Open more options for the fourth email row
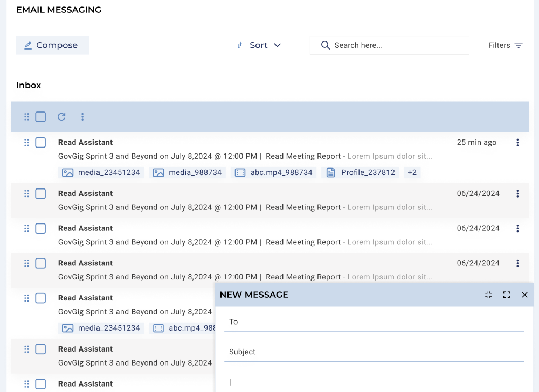This screenshot has width=539, height=392. pyautogui.click(x=517, y=263)
